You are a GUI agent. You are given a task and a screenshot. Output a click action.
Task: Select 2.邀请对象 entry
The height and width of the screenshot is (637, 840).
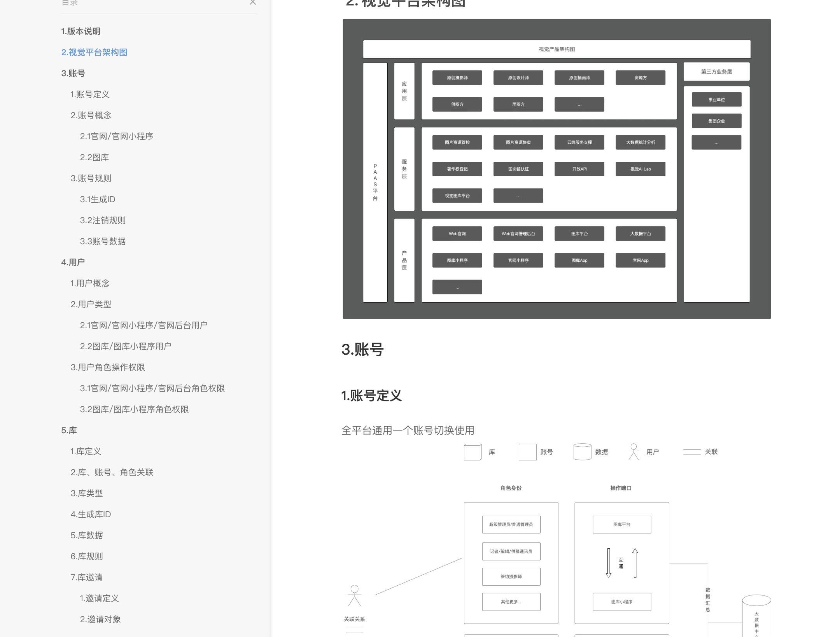pos(100,619)
